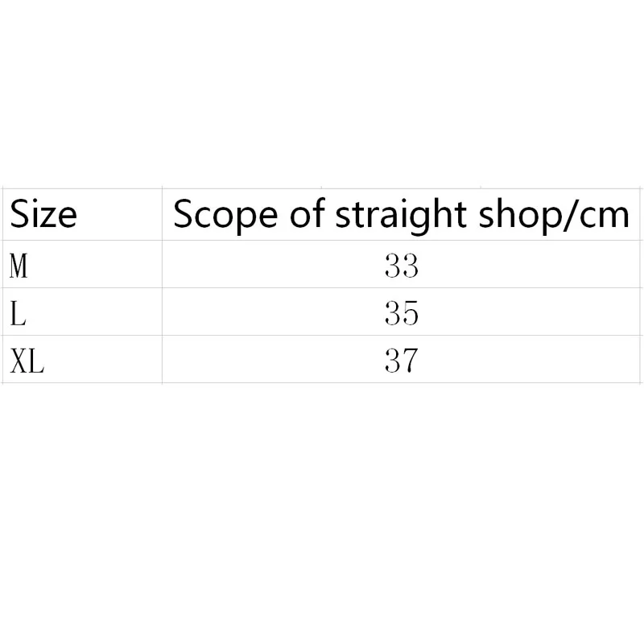
Task: Click the Size header cell
Action: point(43,215)
